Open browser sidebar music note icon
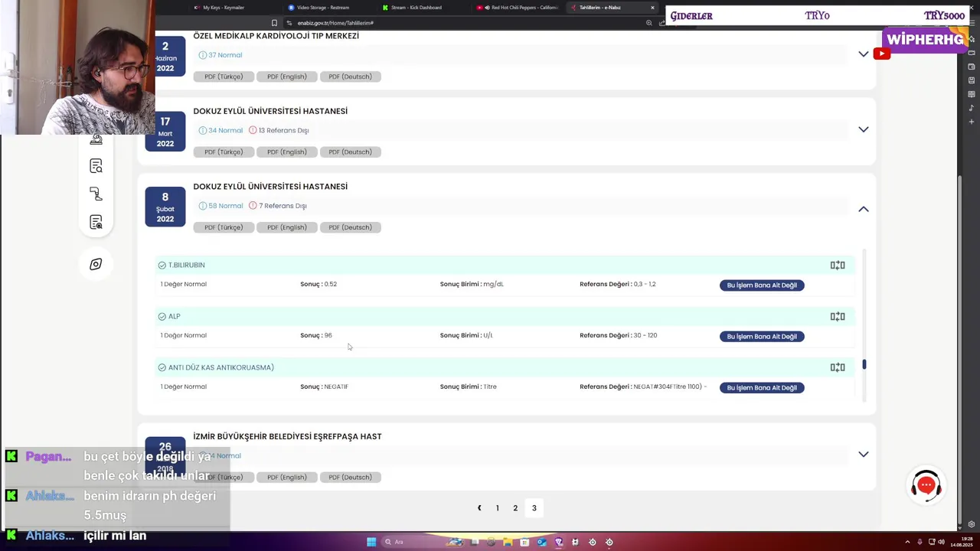Viewport: 980px width, 551px height. click(x=972, y=108)
